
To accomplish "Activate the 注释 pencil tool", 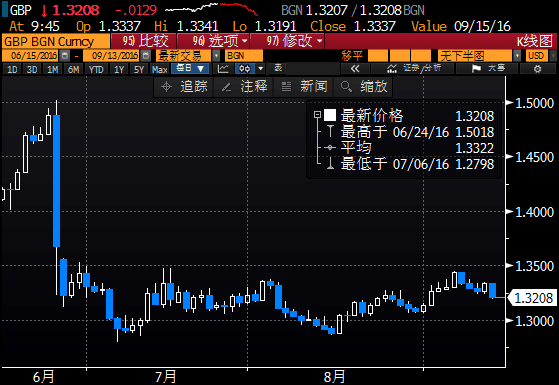I will click(x=244, y=87).
